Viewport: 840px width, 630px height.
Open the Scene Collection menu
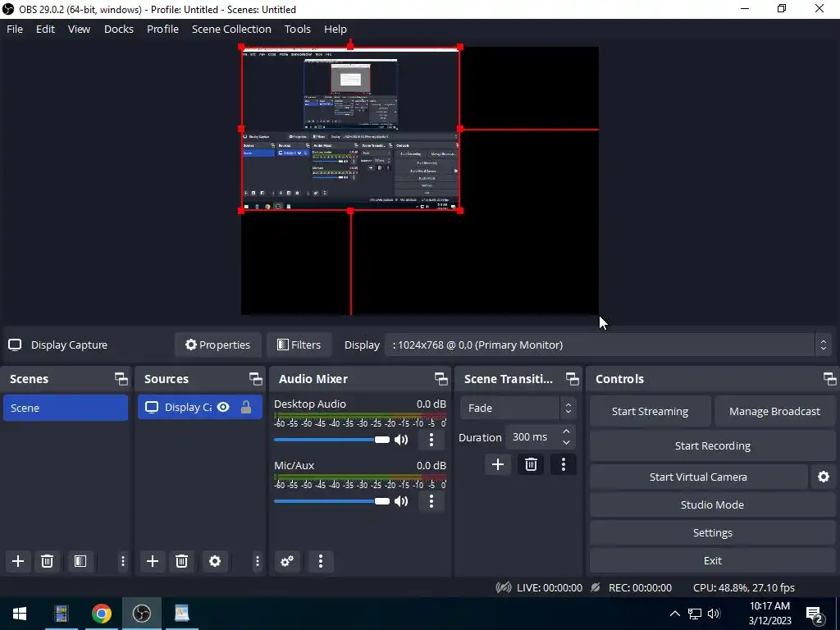coord(231,29)
